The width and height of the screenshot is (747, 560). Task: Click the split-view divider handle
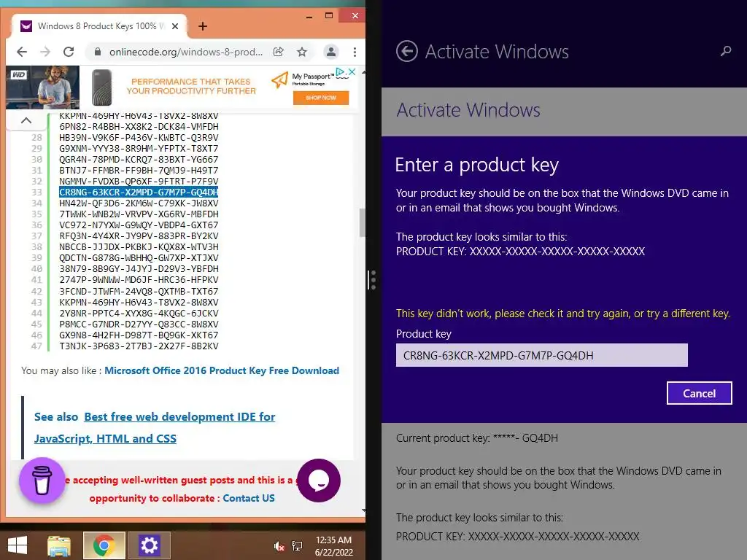(373, 280)
